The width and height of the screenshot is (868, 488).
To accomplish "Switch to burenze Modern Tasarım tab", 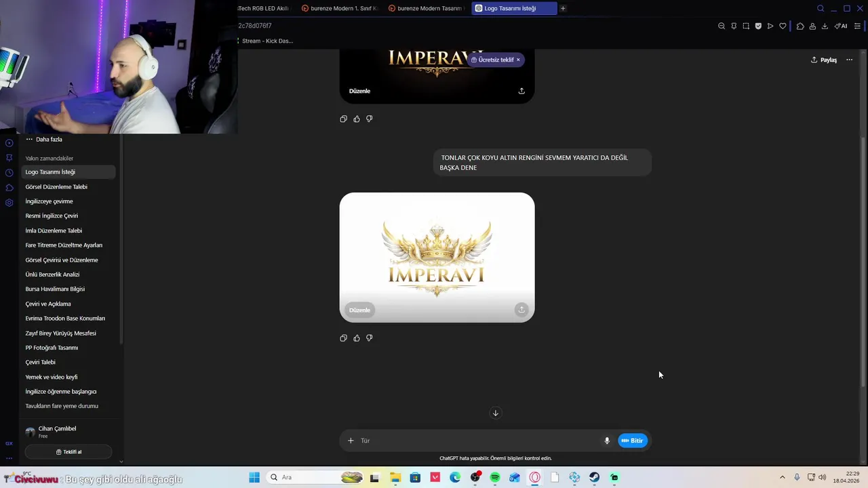I will pos(427,8).
